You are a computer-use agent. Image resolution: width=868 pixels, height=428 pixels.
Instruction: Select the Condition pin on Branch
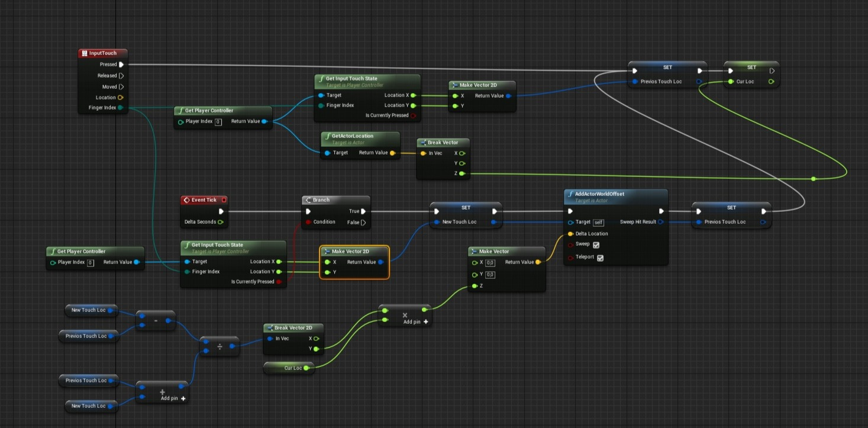click(x=308, y=222)
